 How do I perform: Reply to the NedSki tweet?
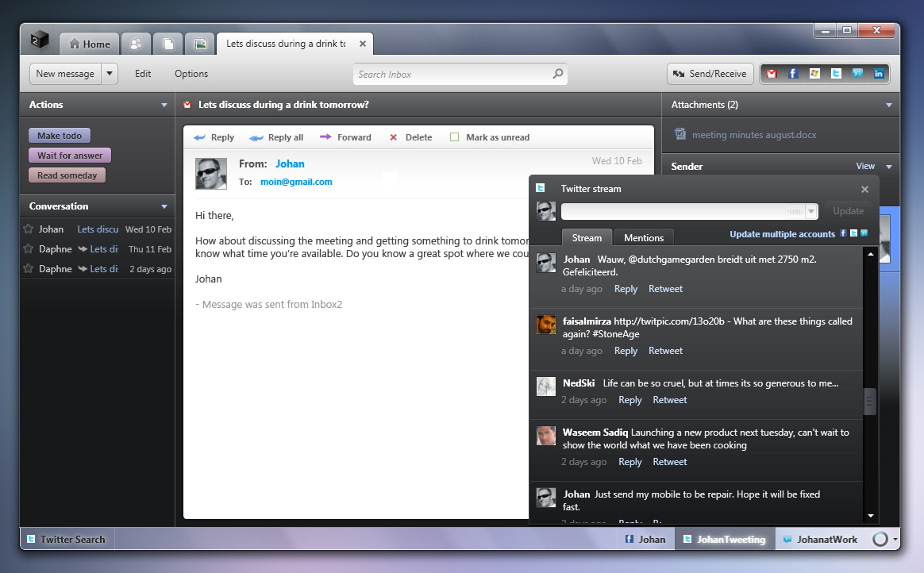(x=630, y=400)
